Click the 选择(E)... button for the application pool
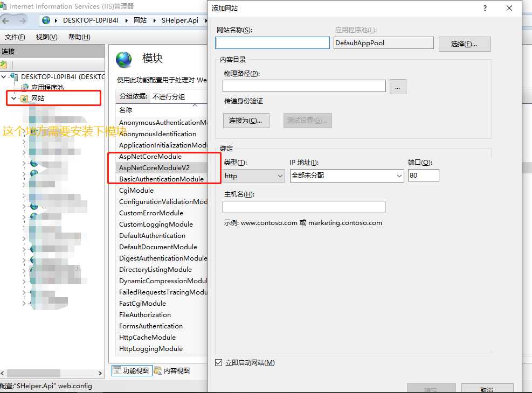 465,44
